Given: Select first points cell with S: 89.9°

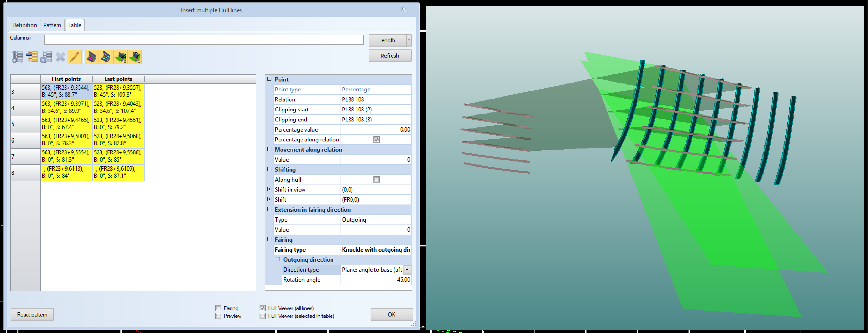Looking at the screenshot, I should 66,108.
